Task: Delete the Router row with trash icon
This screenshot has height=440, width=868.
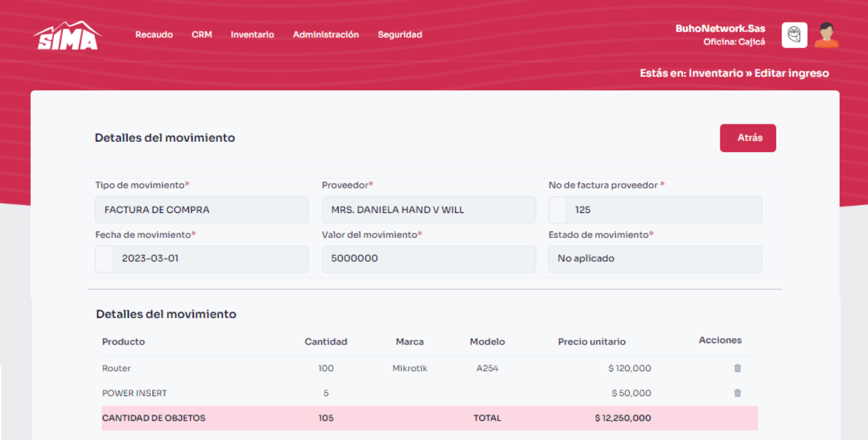Action: (737, 368)
